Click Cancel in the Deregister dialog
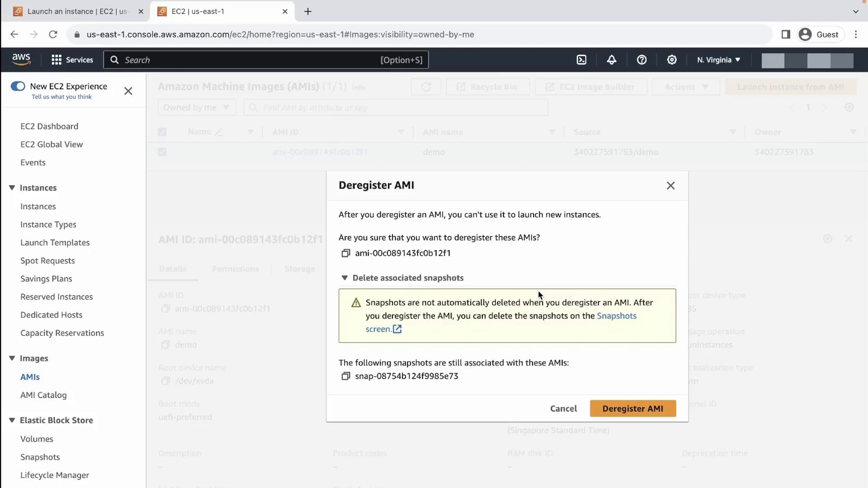 coord(563,408)
